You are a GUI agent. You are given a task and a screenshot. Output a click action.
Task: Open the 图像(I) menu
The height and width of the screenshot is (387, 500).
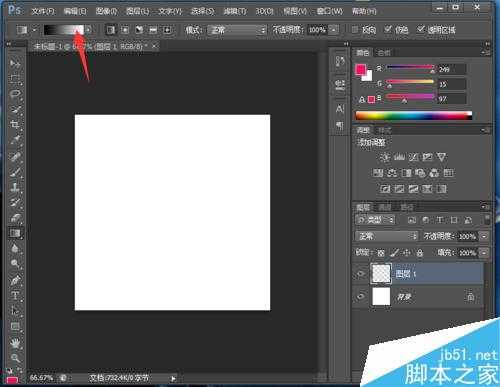107,11
